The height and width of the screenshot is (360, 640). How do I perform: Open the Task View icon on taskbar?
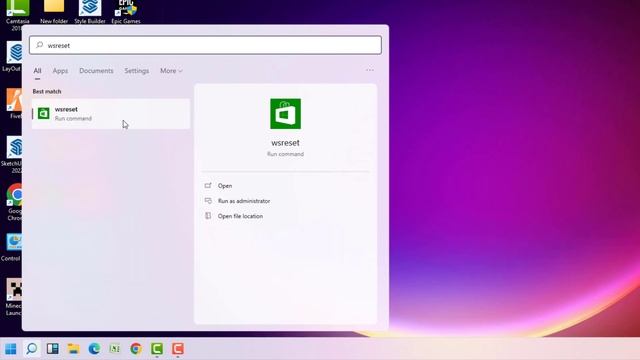pyautogui.click(x=53, y=349)
